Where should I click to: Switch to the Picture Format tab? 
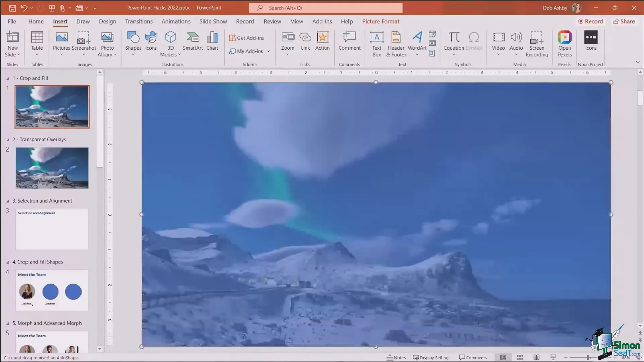coord(381,21)
